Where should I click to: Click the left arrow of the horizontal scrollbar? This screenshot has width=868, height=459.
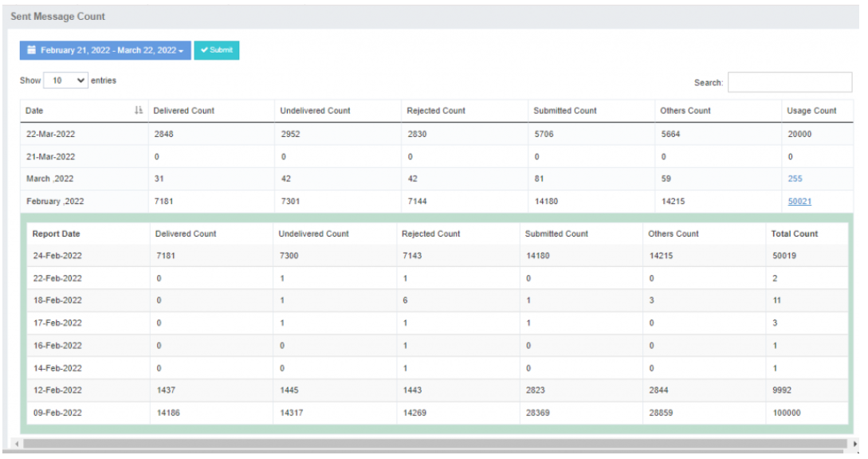point(16,443)
